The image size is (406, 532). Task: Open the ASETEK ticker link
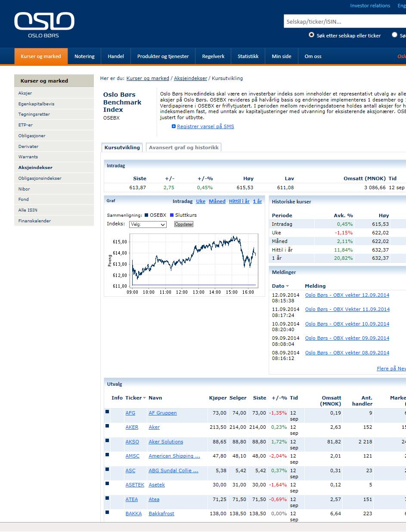coord(135,485)
